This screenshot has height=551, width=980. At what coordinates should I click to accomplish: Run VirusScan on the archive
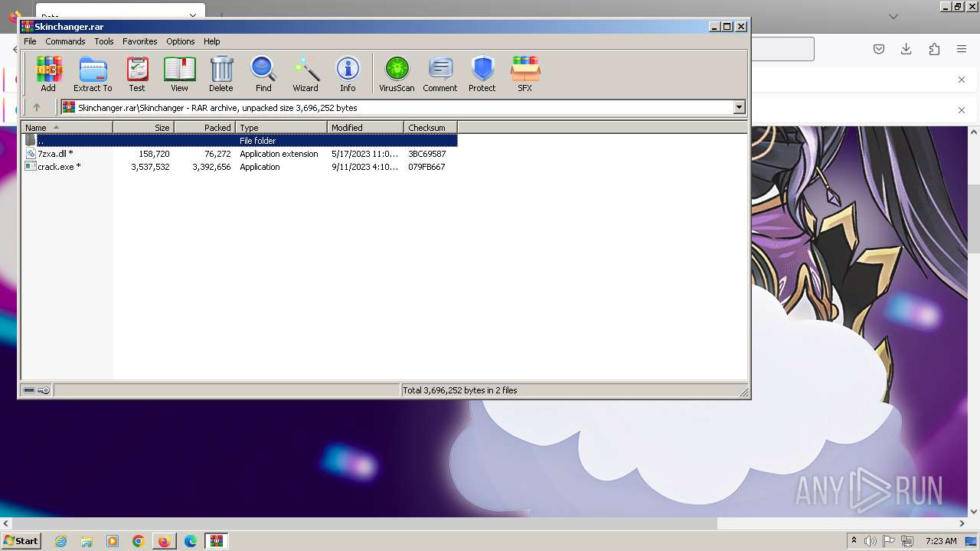pyautogui.click(x=397, y=73)
